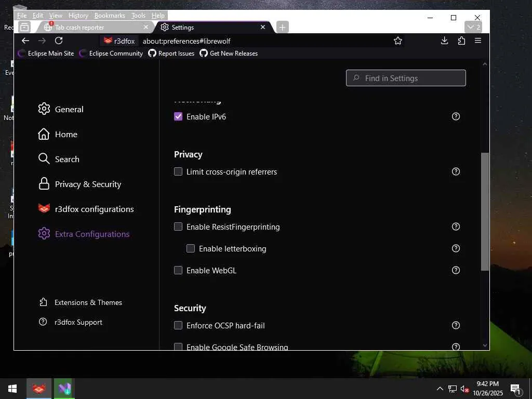
Task: Click the address bar URL text
Action: click(187, 41)
